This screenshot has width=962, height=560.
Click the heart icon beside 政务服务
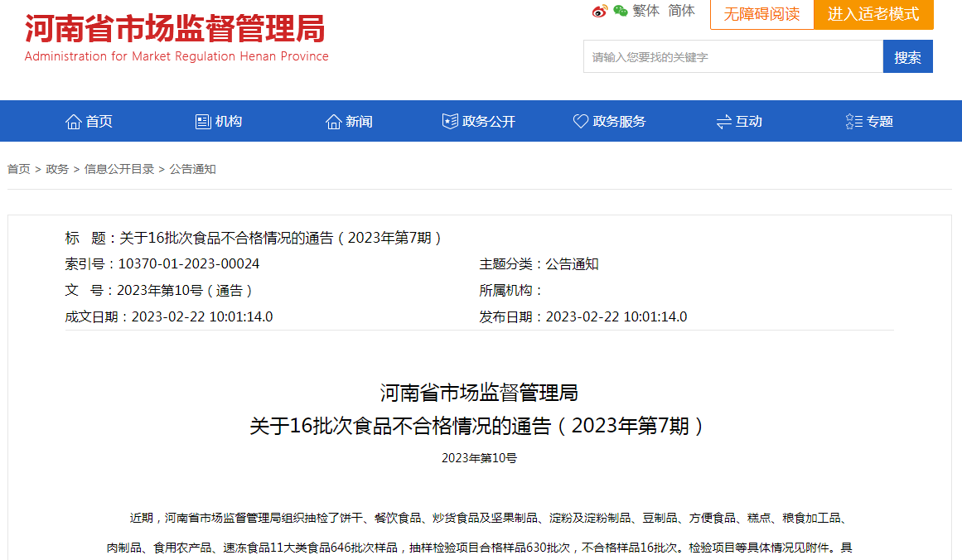(580, 121)
